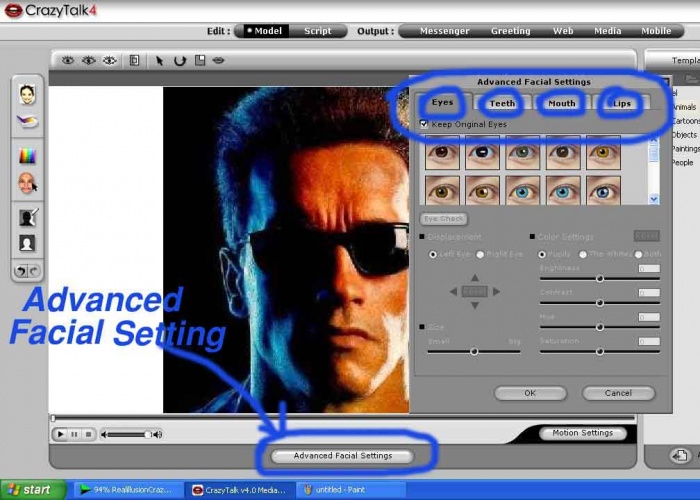
Task: Click the undo arrow in left sidebar
Action: (20, 271)
